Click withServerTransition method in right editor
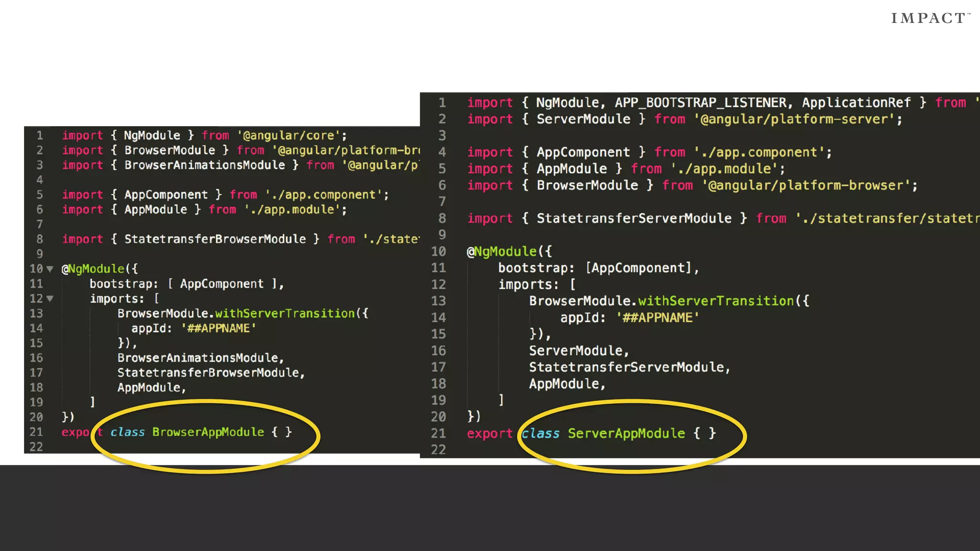980x551 pixels. click(x=716, y=301)
